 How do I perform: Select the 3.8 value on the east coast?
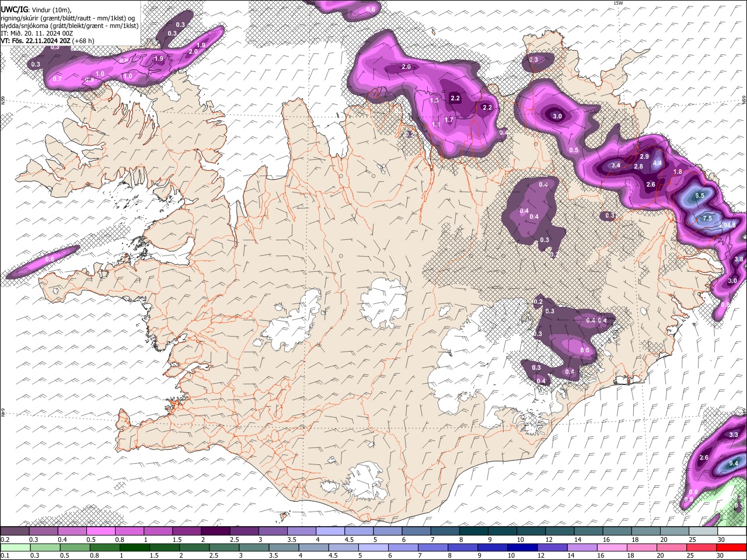click(x=738, y=259)
